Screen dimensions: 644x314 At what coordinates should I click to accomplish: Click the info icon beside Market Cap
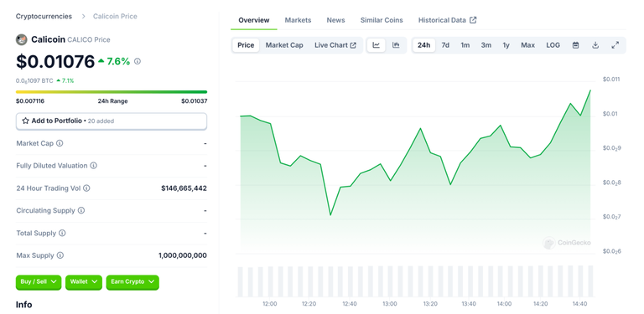click(60, 143)
